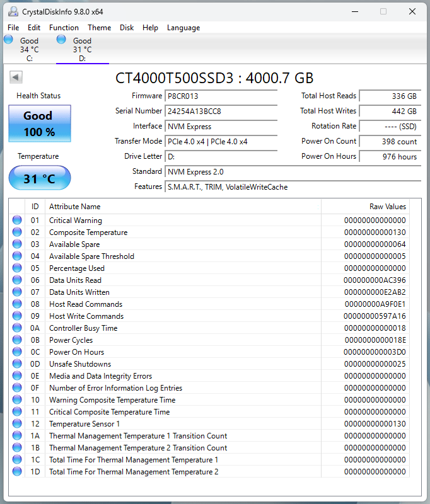Screen dimensions: 430x504
Task: Click the Standard field NVM Express 2.0
Action: [293, 171]
